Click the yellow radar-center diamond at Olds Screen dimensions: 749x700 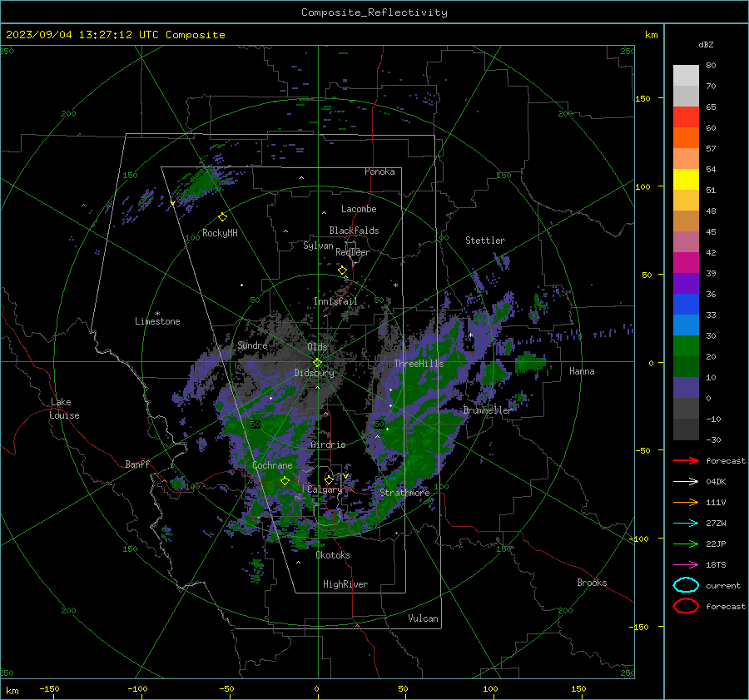pyautogui.click(x=317, y=363)
